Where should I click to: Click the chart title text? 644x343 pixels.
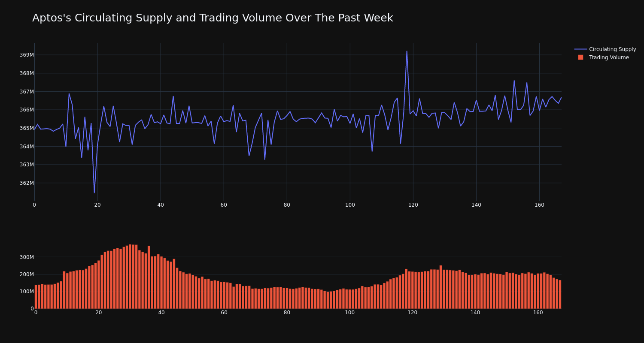(213, 18)
